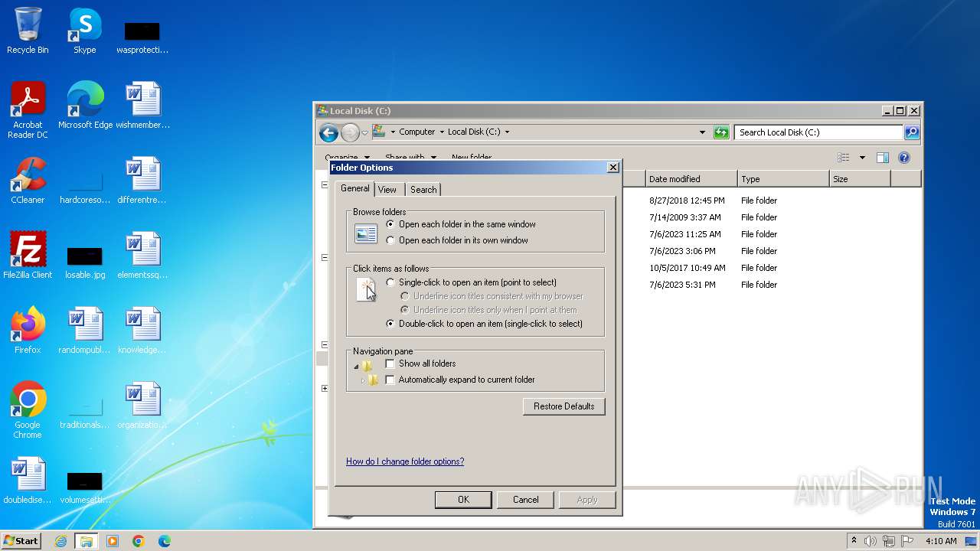The width and height of the screenshot is (980, 551).
Task: Launch Microsoft Edge desktop shortcut
Action: pos(85,106)
